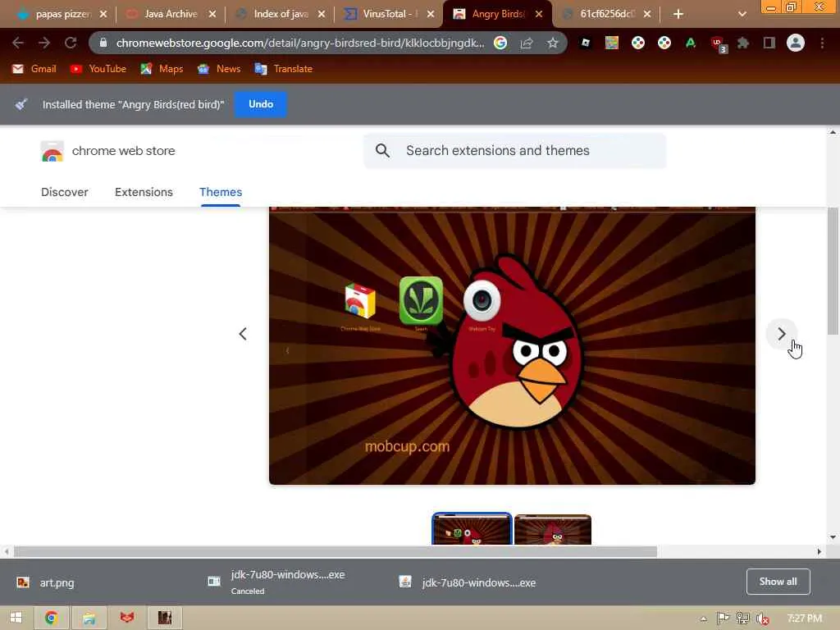Click the horizontal scrollbar at the bottom
The height and width of the screenshot is (630, 840).
[x=336, y=551]
